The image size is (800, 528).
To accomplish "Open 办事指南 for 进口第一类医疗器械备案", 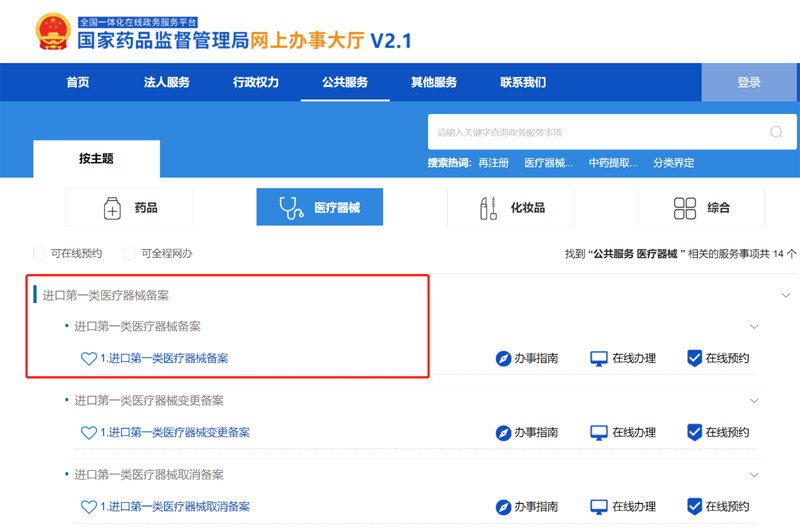I will 527,358.
